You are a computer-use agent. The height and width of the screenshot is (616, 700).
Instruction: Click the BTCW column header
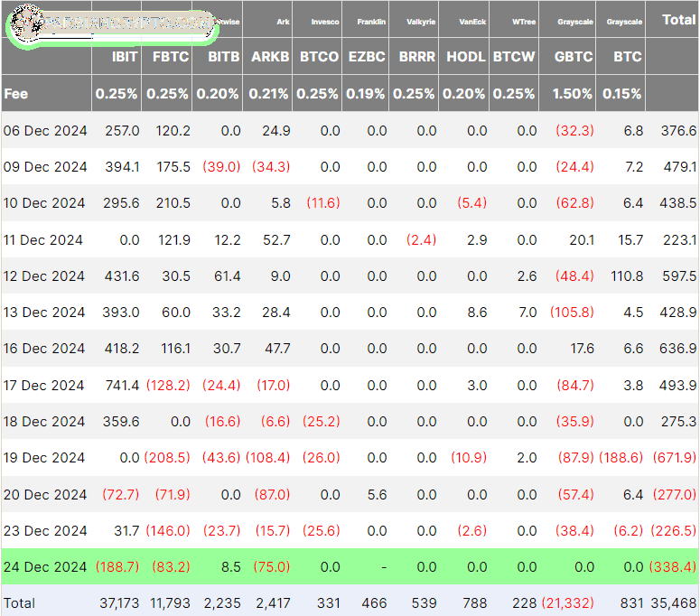click(514, 57)
